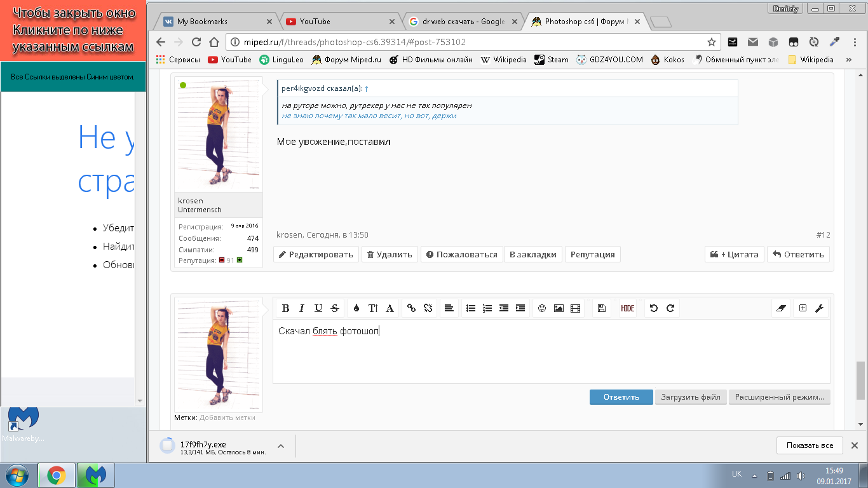
Task: Open Сервисы apps bookmark
Action: click(178, 60)
